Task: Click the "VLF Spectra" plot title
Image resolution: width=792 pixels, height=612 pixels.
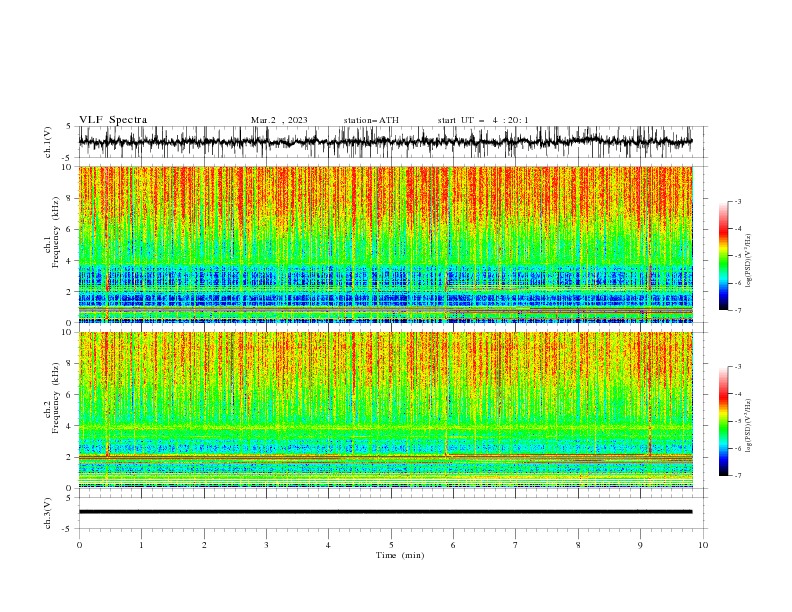Action: tap(113, 120)
